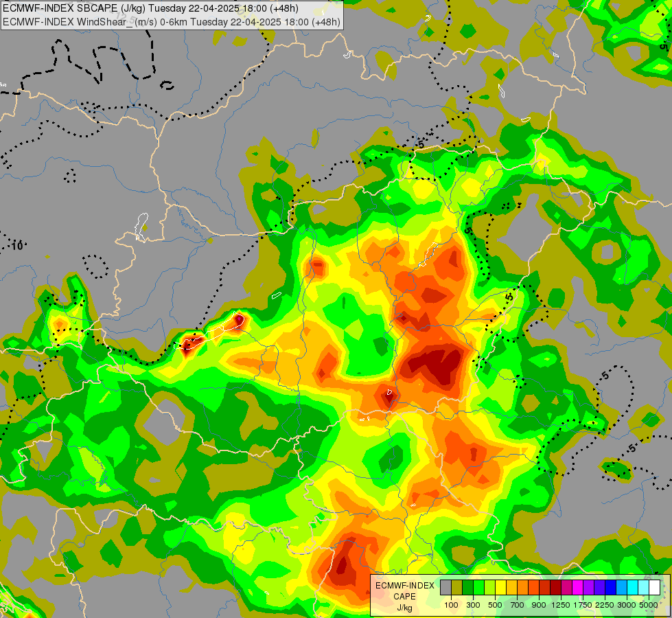The height and width of the screenshot is (618, 672).
Task: Click the bright magenta legend swatch
Action: (578, 587)
